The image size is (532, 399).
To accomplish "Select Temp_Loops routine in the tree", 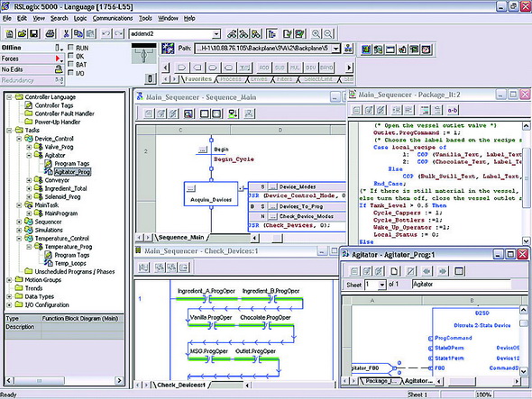I will coord(70,263).
